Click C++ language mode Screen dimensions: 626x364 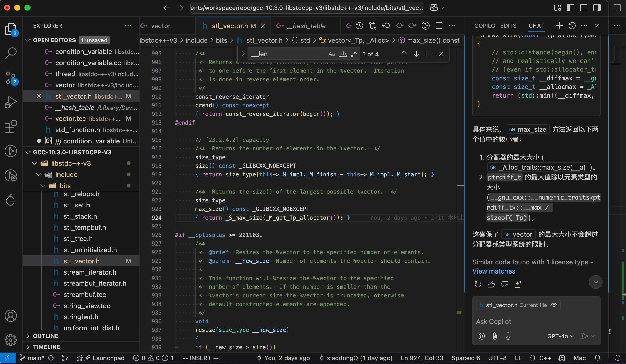point(545,358)
